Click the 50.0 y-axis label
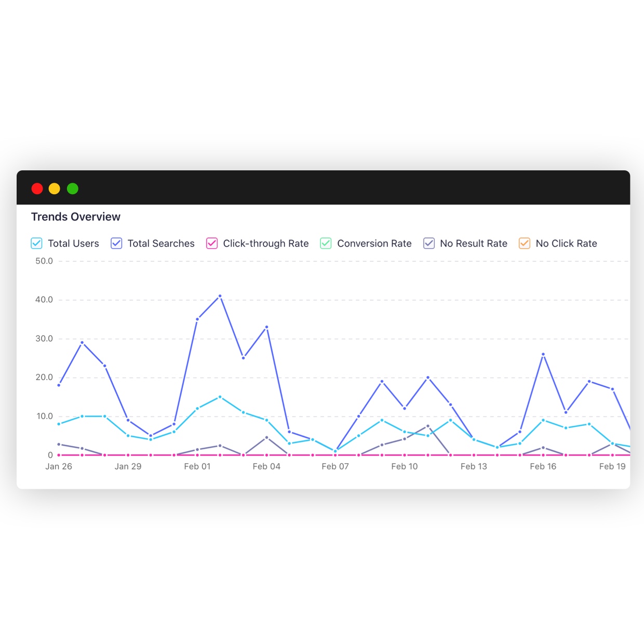 click(44, 261)
